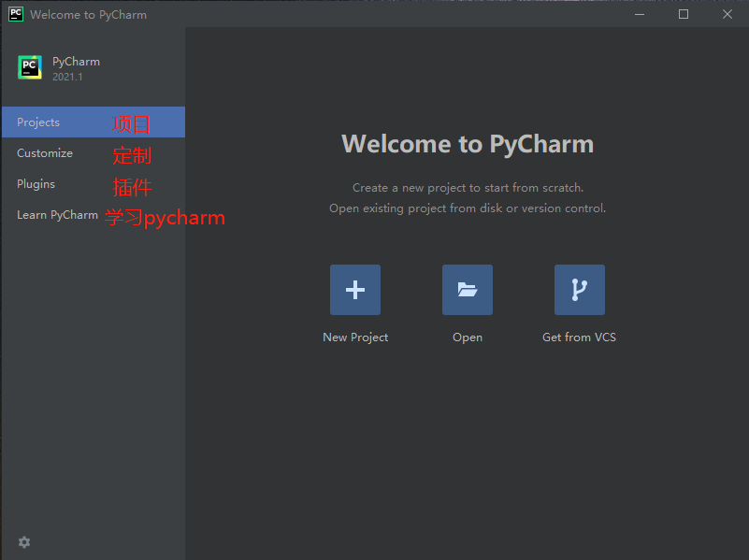Click the PyCharm icon in title bar
The image size is (749, 560).
16,14
